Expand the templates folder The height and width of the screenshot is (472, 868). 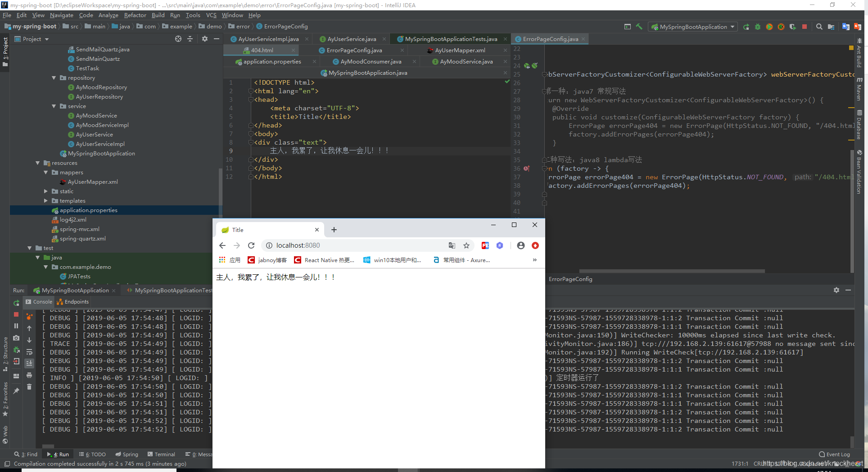pyautogui.click(x=45, y=201)
